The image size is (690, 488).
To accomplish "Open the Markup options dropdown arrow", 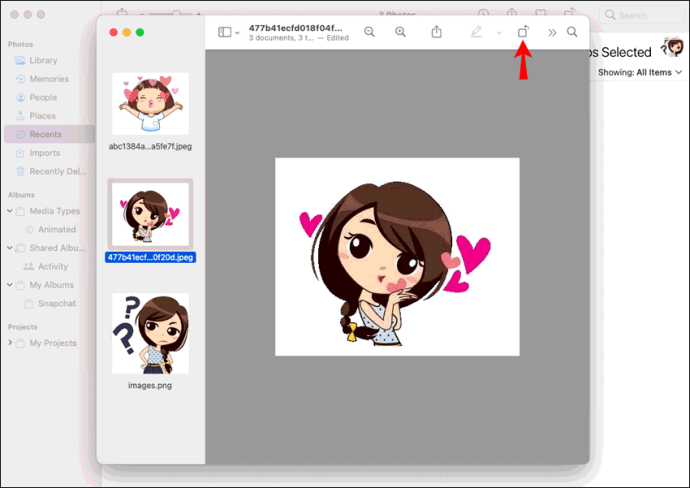I will [x=499, y=33].
